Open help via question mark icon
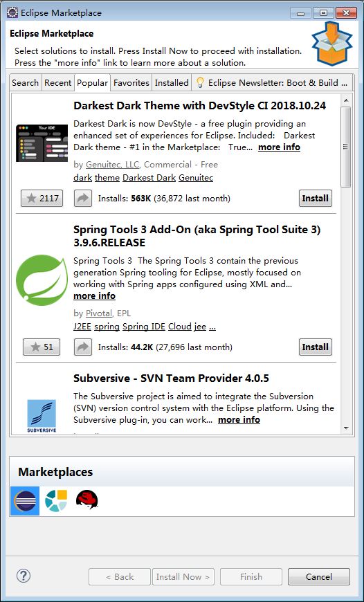Viewport: 364px width, 602px height. coord(24,576)
